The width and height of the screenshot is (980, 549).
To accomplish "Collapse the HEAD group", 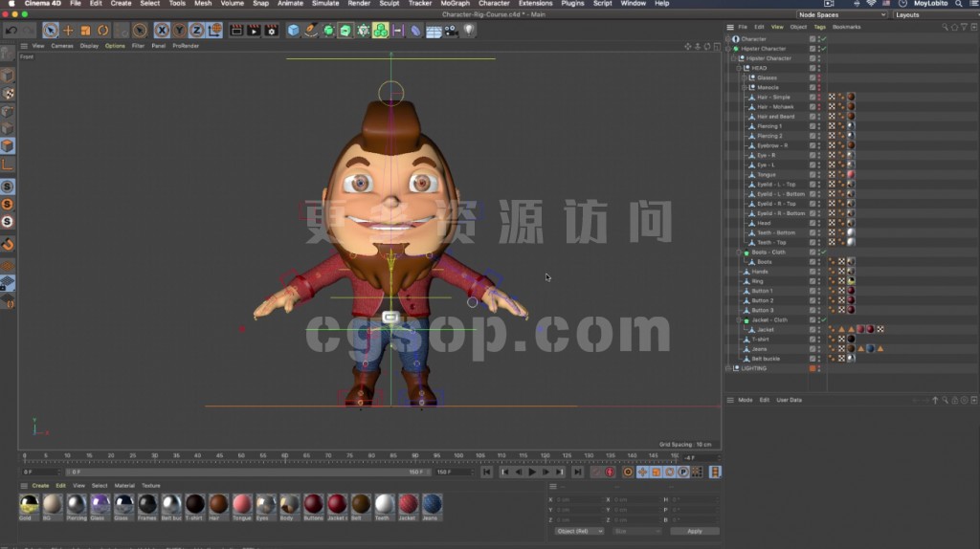I will coord(739,68).
